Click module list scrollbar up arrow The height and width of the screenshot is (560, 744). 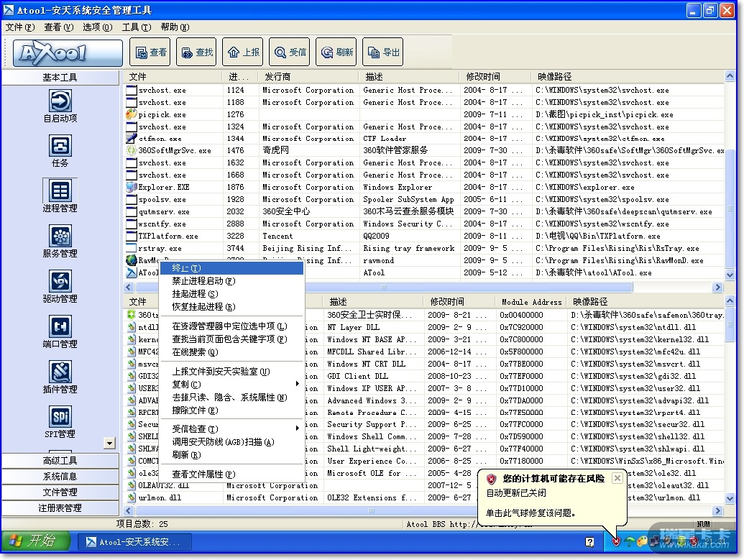pyautogui.click(x=730, y=301)
